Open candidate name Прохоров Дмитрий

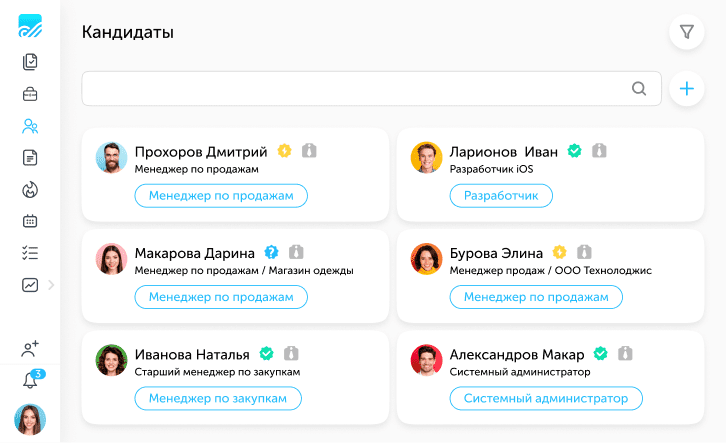click(201, 152)
